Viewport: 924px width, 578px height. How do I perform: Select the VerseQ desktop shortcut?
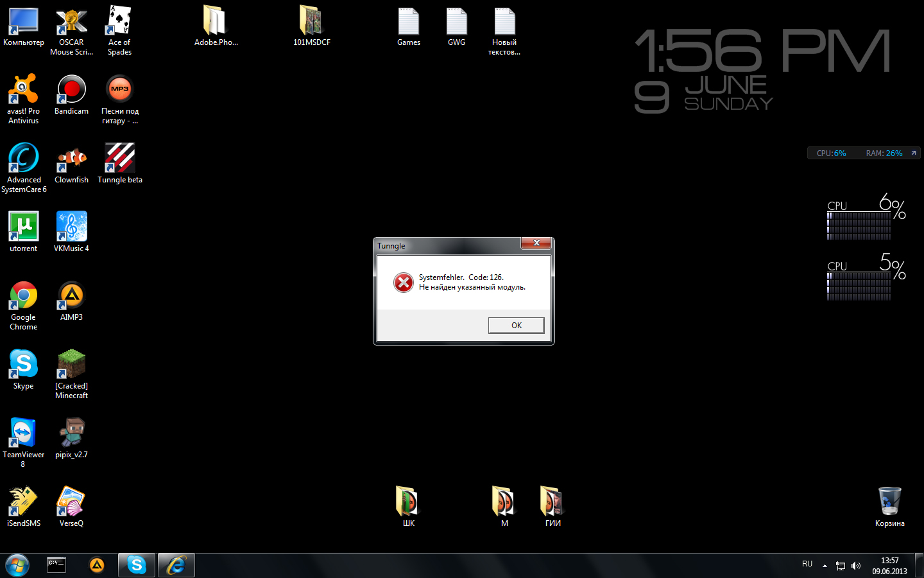(x=71, y=508)
